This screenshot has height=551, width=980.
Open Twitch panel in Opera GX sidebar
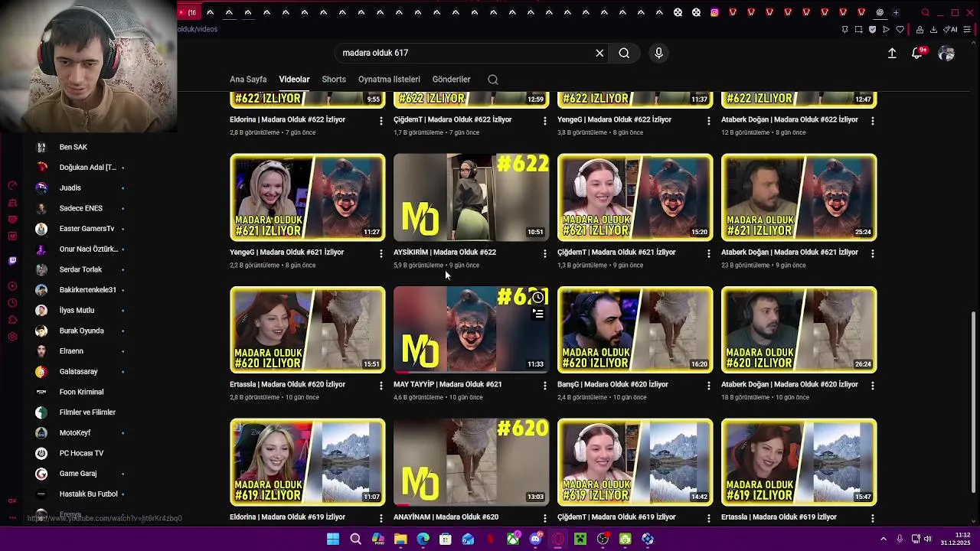12,261
